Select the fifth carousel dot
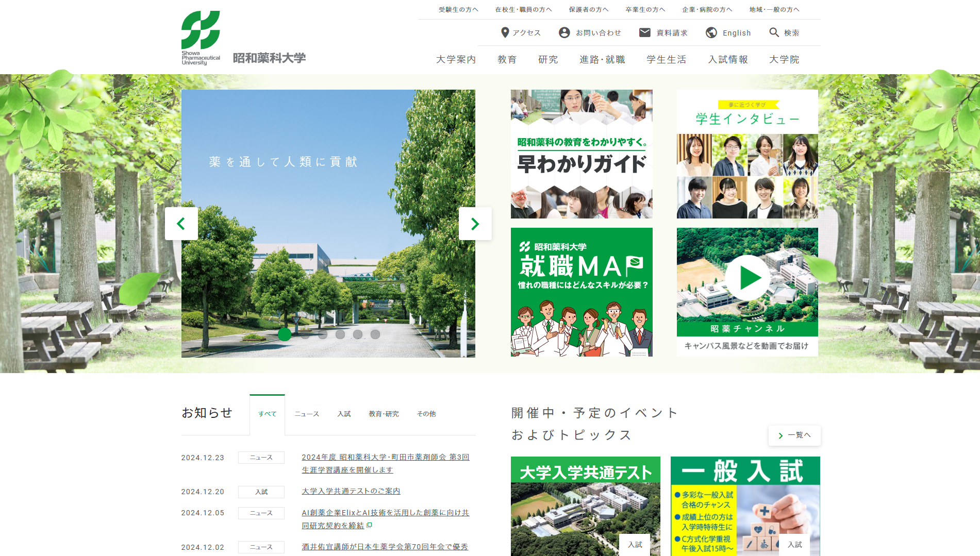Screen dimensions: 980x556 pos(358,334)
